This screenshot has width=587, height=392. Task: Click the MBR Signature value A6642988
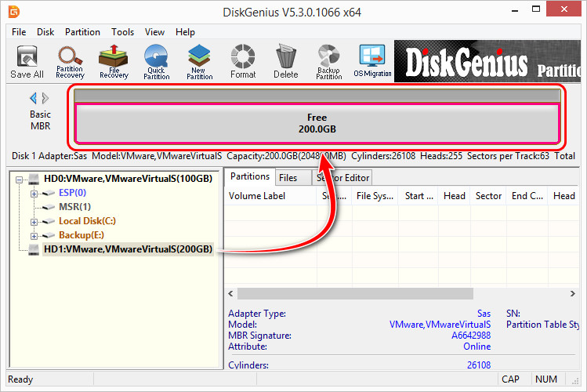coord(471,336)
